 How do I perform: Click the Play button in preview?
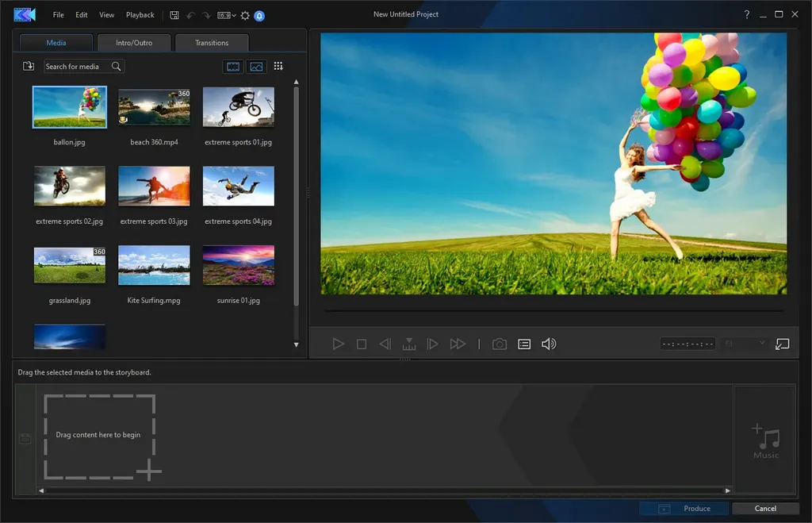338,344
